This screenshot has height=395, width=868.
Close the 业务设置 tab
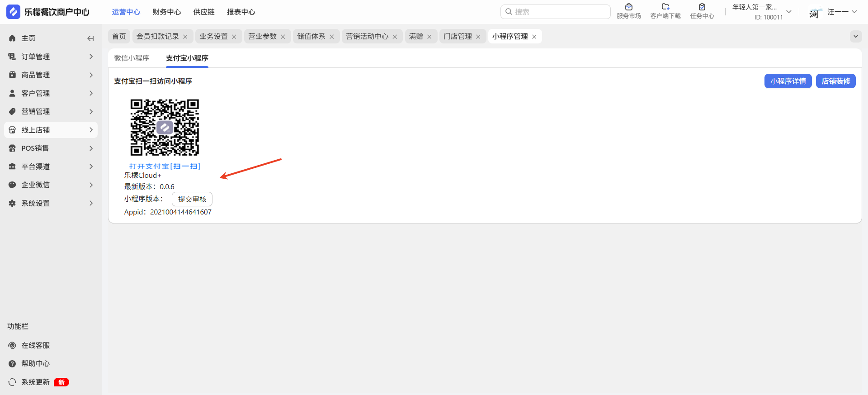point(234,37)
